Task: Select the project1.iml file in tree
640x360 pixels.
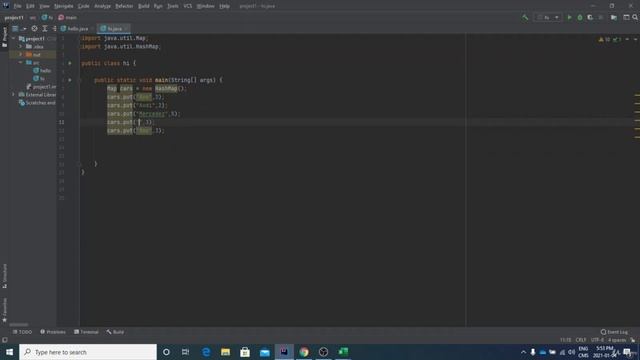Action: coord(41,87)
